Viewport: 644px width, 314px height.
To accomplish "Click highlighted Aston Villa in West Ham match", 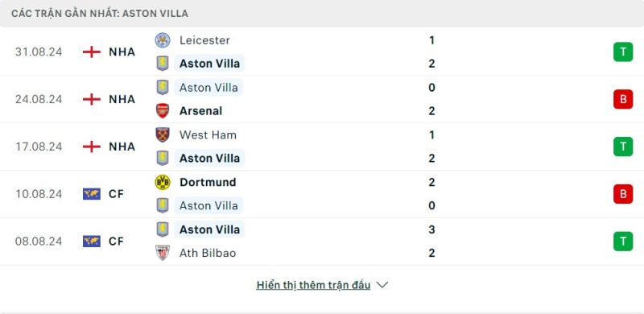I will point(209,159).
